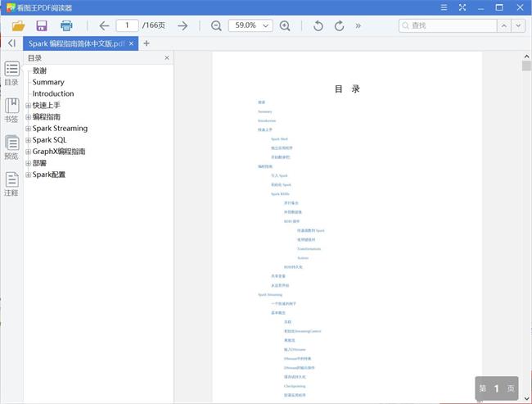Expand the 部署 tree node

click(x=28, y=163)
